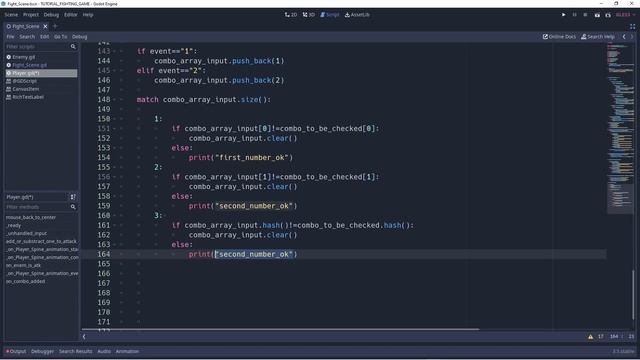
Task: Collapse the fold at line 151
Action: 114,129
